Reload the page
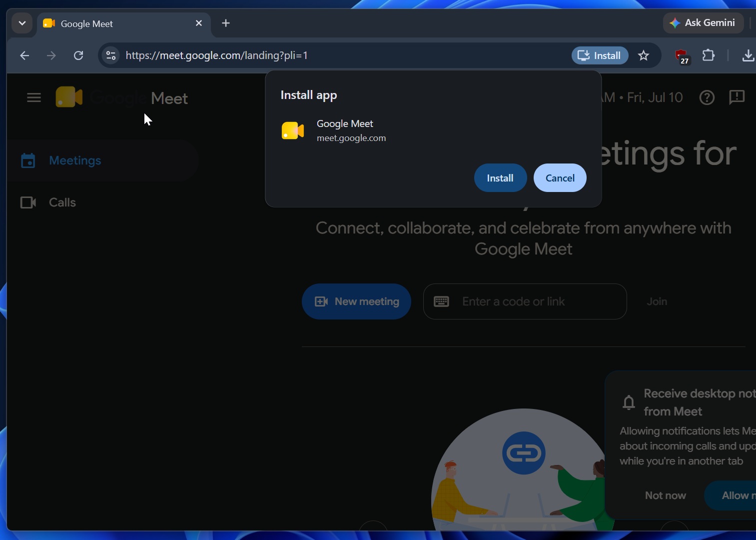 [x=78, y=55]
